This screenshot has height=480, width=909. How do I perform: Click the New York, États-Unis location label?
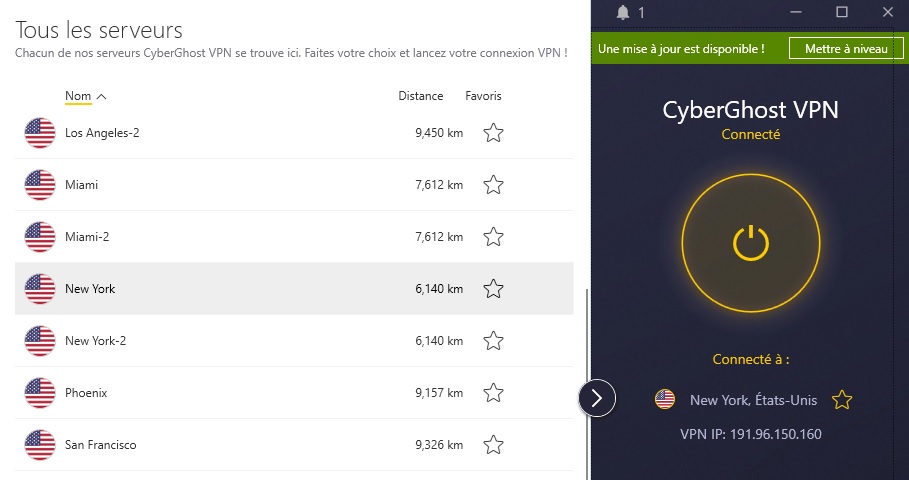click(x=753, y=400)
